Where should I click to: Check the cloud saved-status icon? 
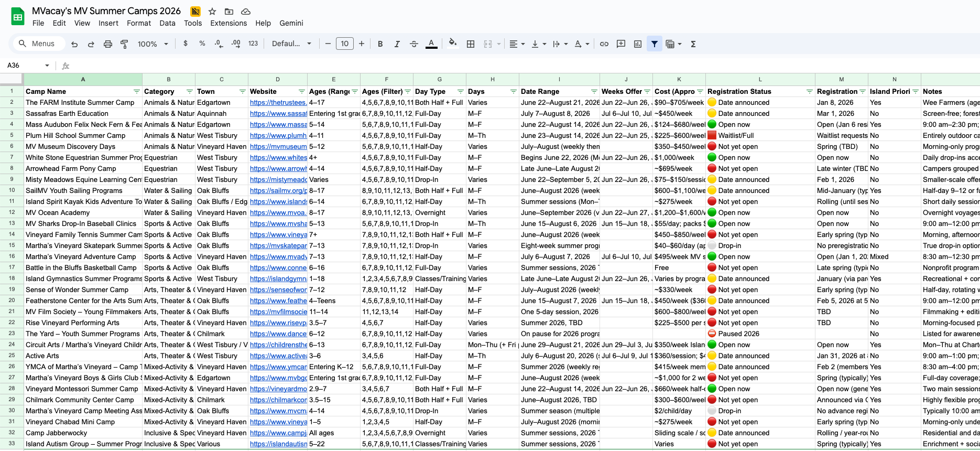(x=245, y=11)
